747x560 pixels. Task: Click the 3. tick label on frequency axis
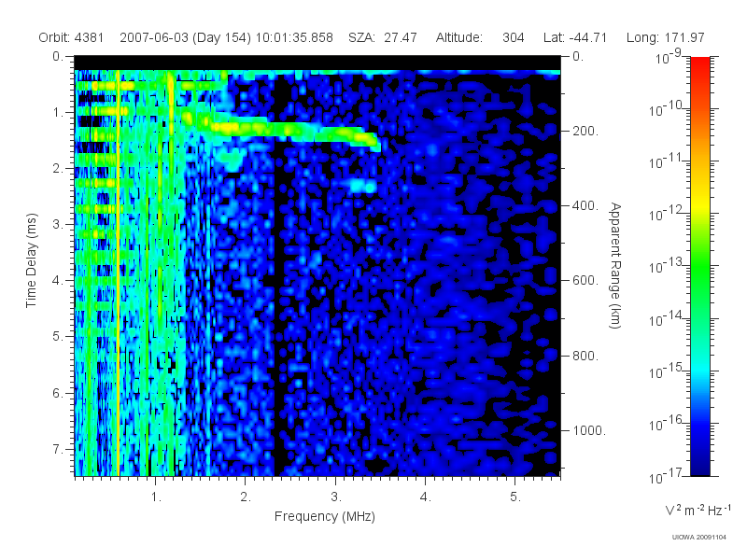(336, 497)
